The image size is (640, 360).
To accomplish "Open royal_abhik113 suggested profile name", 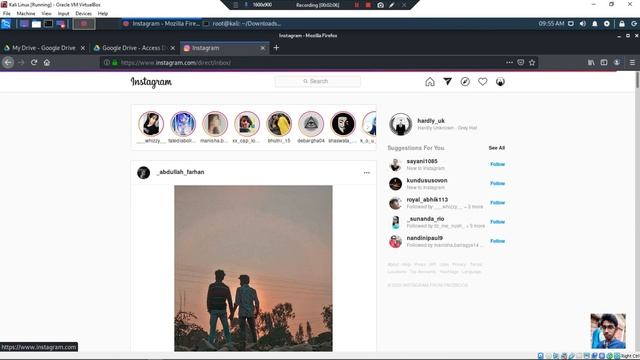I will [427, 200].
